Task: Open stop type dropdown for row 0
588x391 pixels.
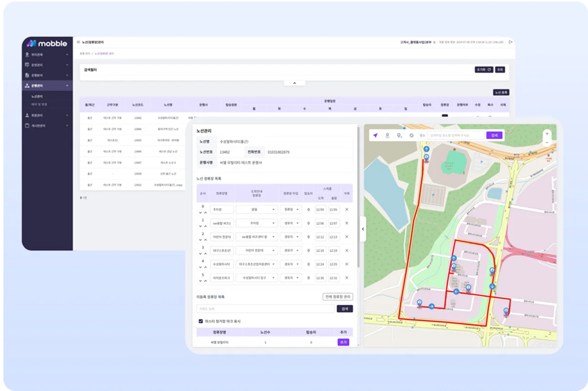Action: (x=291, y=209)
